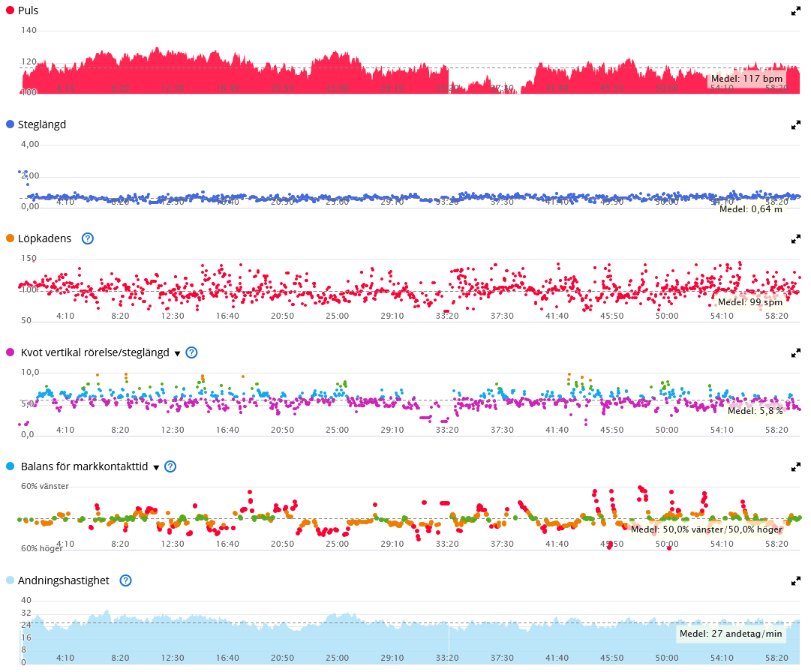
Task: Click 16:40 on the Balans time axis
Action: 227,544
